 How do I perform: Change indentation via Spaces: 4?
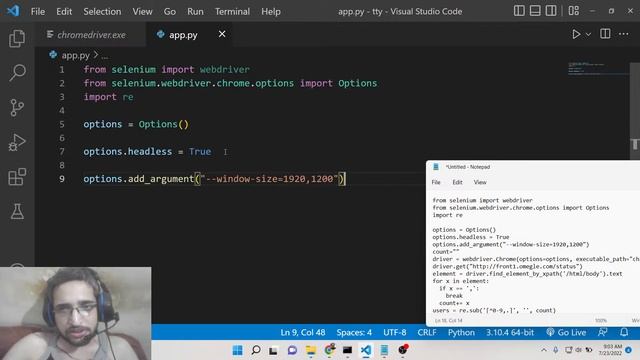[x=354, y=332]
